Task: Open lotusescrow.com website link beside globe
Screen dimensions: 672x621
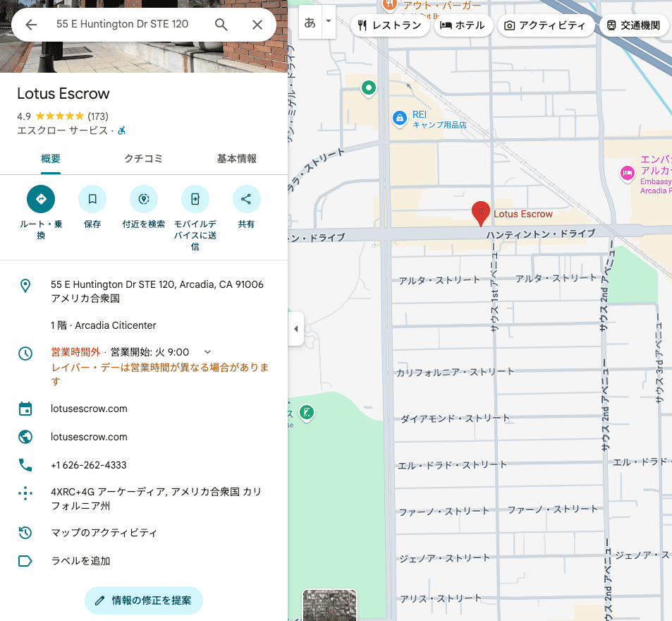Action: [x=89, y=437]
